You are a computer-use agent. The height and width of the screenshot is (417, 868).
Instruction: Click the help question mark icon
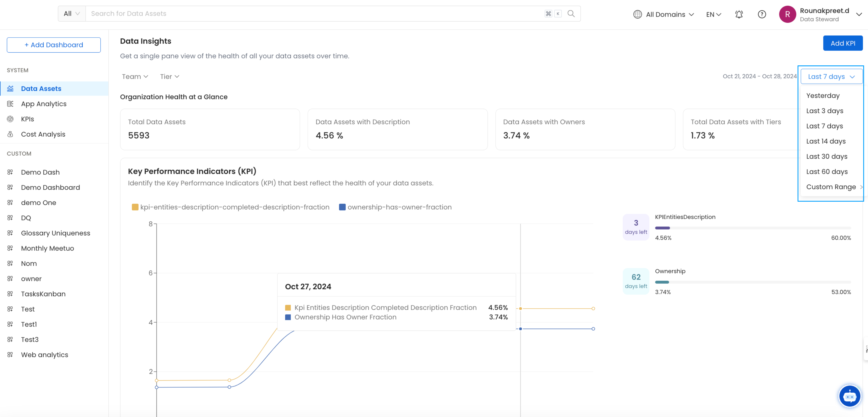coord(762,14)
